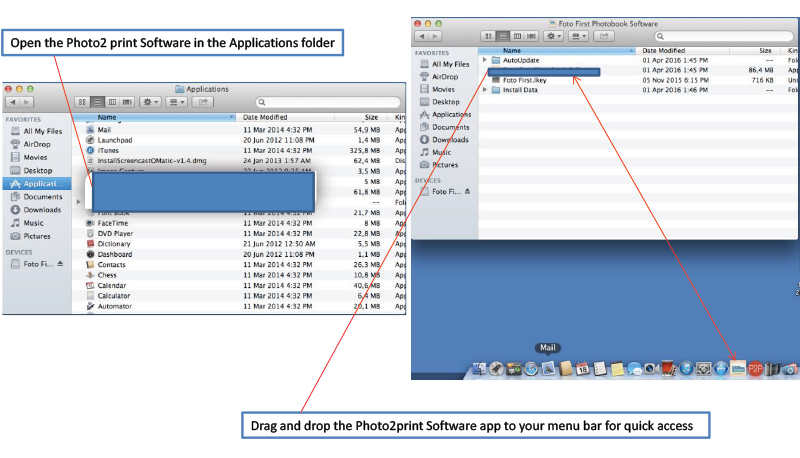
Task: Switch Applications window to column view
Action: [x=112, y=102]
